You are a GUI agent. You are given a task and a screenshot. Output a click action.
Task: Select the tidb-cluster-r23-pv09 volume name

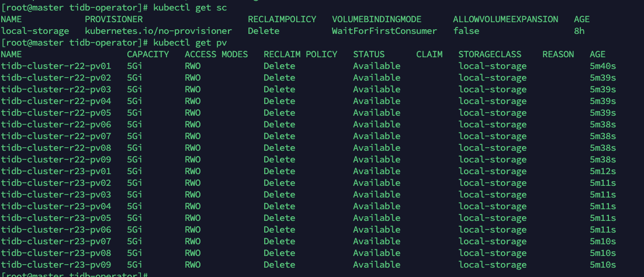56,265
